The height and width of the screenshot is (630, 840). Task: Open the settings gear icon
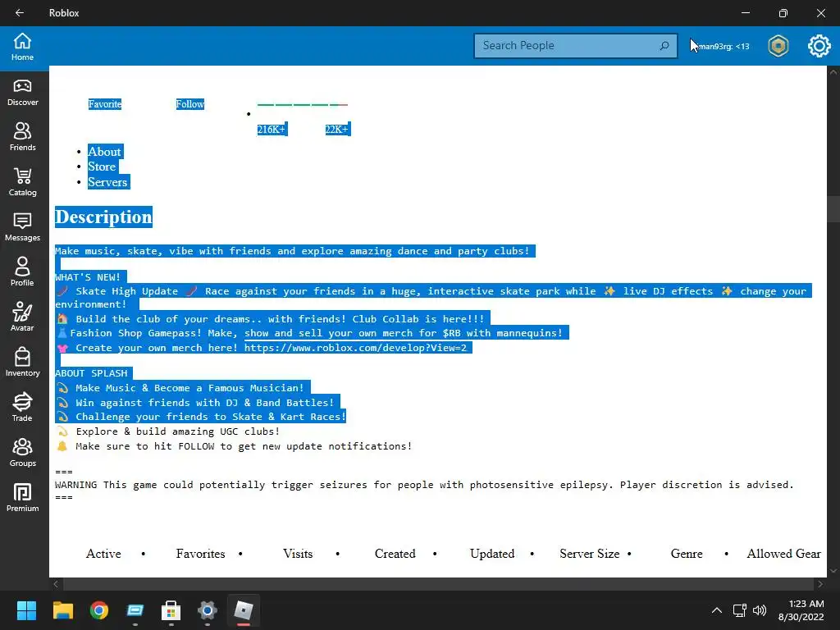(819, 46)
